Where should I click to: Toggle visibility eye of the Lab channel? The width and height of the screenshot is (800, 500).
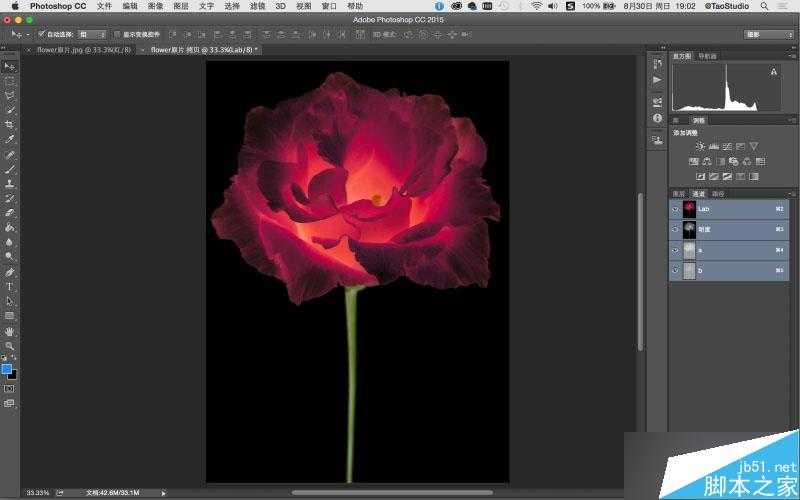(676, 209)
